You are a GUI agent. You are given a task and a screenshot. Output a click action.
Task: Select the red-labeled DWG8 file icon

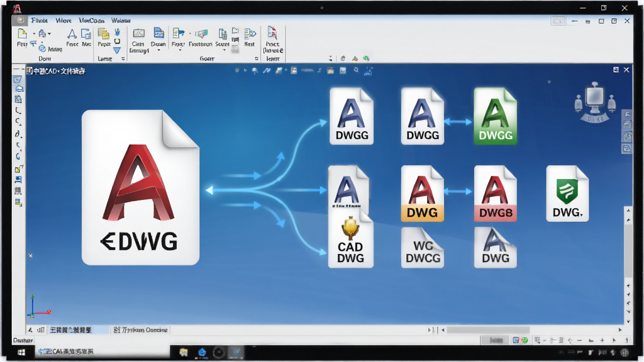click(x=496, y=194)
